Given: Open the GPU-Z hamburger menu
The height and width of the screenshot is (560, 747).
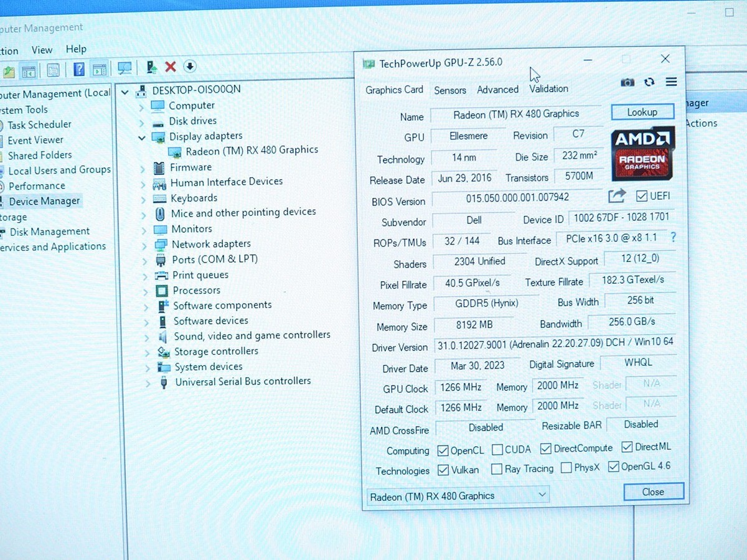Looking at the screenshot, I should (670, 82).
